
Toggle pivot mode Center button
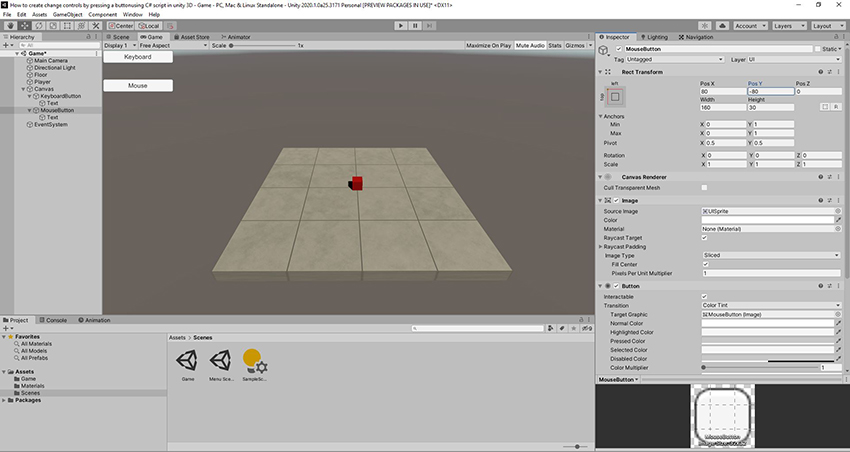120,25
